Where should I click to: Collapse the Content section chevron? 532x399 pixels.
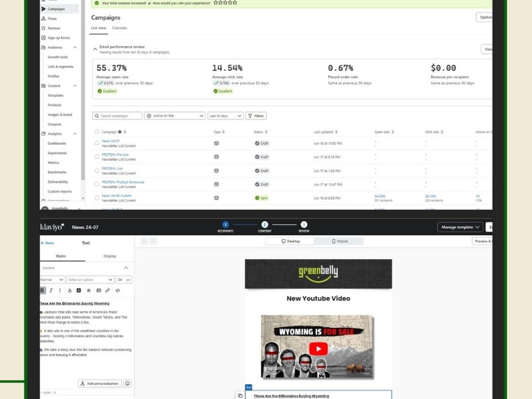point(126,268)
